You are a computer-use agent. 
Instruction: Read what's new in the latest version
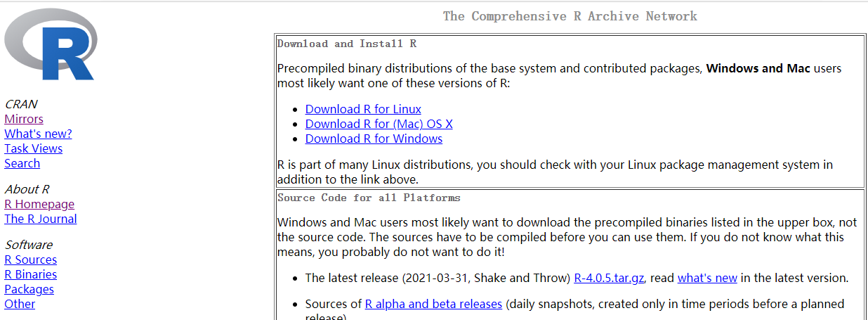point(707,278)
